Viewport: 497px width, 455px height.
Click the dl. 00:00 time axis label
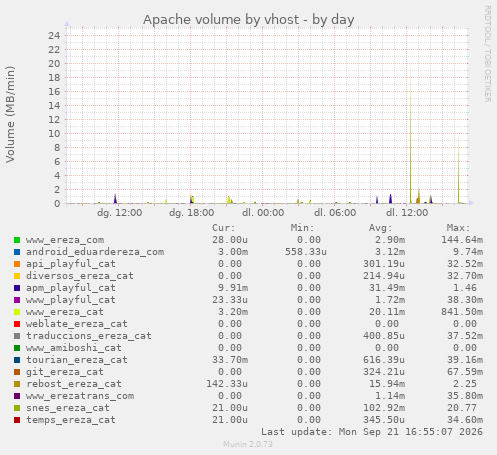(263, 213)
